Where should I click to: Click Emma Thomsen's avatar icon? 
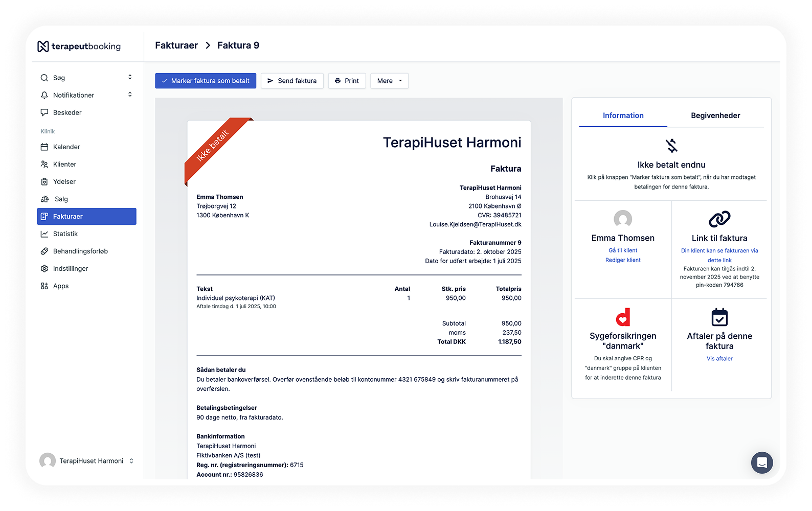(x=623, y=219)
